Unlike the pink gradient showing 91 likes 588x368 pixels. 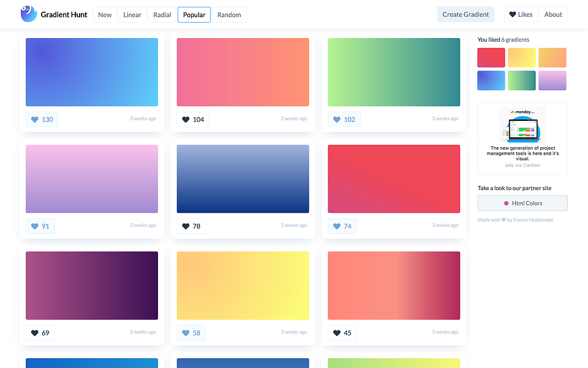(34, 226)
